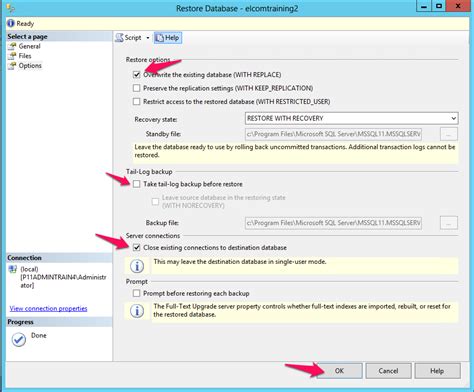Click the Help toolbar button

(x=168, y=38)
